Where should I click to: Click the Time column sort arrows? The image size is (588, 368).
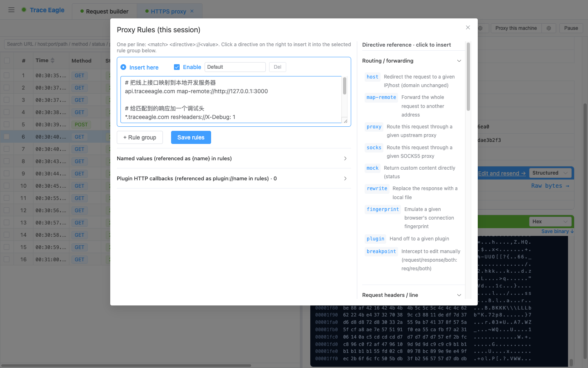coord(52,61)
